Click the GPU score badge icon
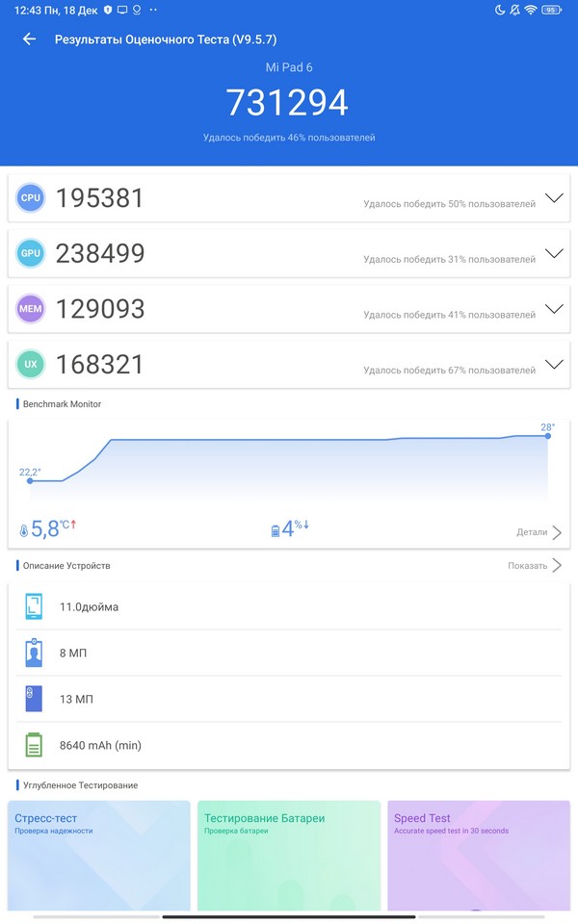Screen dimensions: 578x924 coord(31,254)
